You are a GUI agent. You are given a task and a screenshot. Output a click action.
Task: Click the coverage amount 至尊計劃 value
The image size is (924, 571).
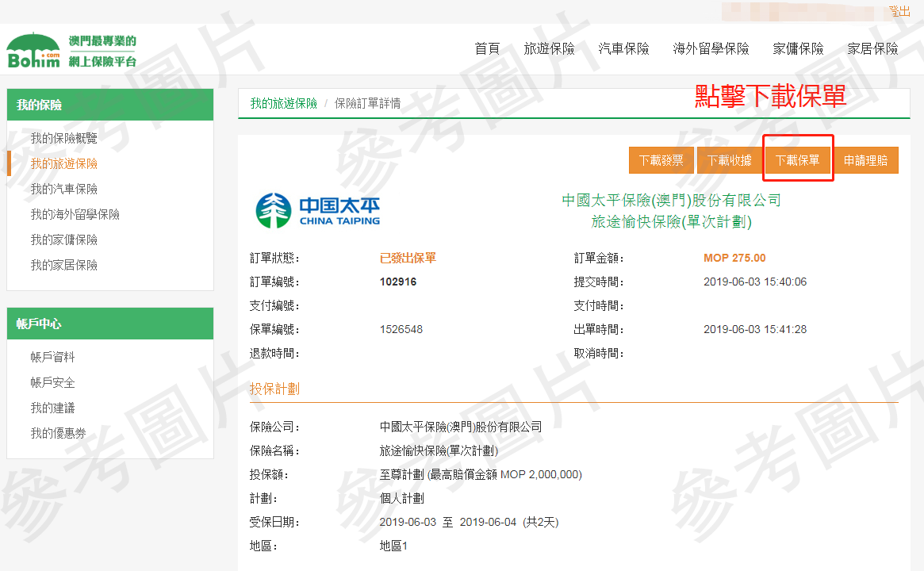pos(481,474)
